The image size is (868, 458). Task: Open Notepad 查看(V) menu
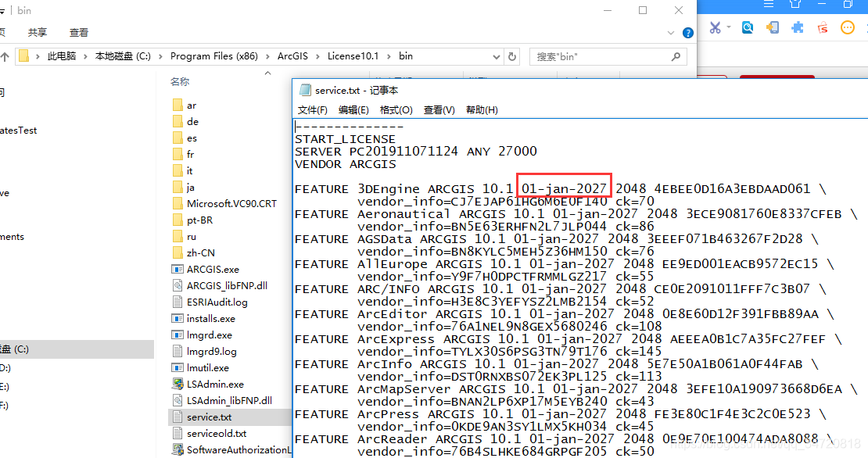(439, 110)
